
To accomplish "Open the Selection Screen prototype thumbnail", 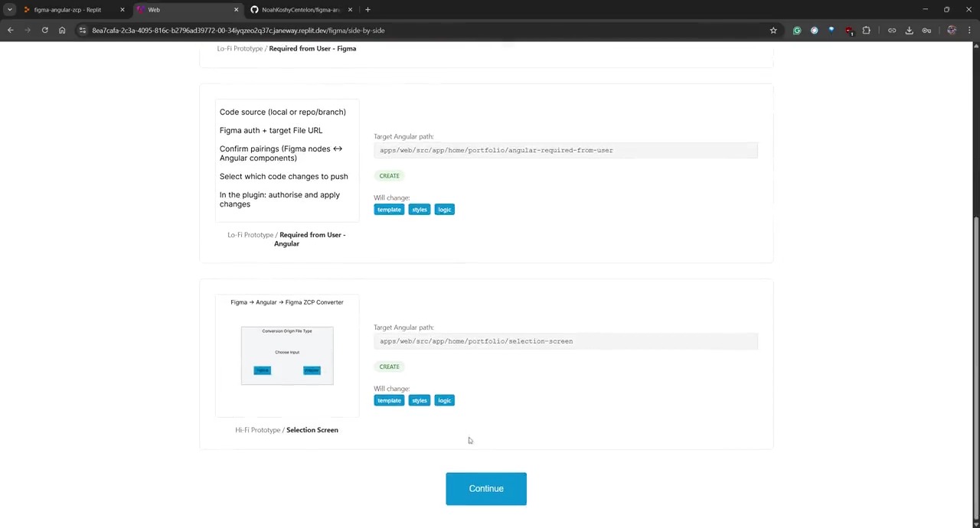I will pyautogui.click(x=287, y=356).
